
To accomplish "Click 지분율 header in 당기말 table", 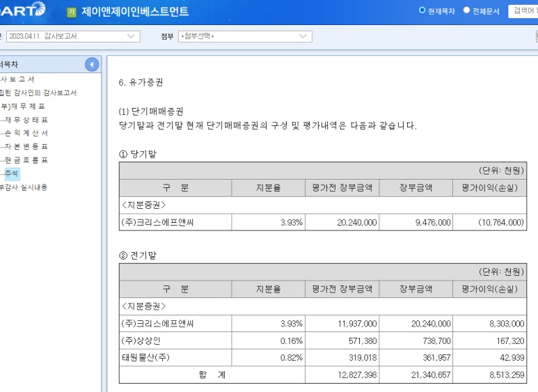I will 269,188.
